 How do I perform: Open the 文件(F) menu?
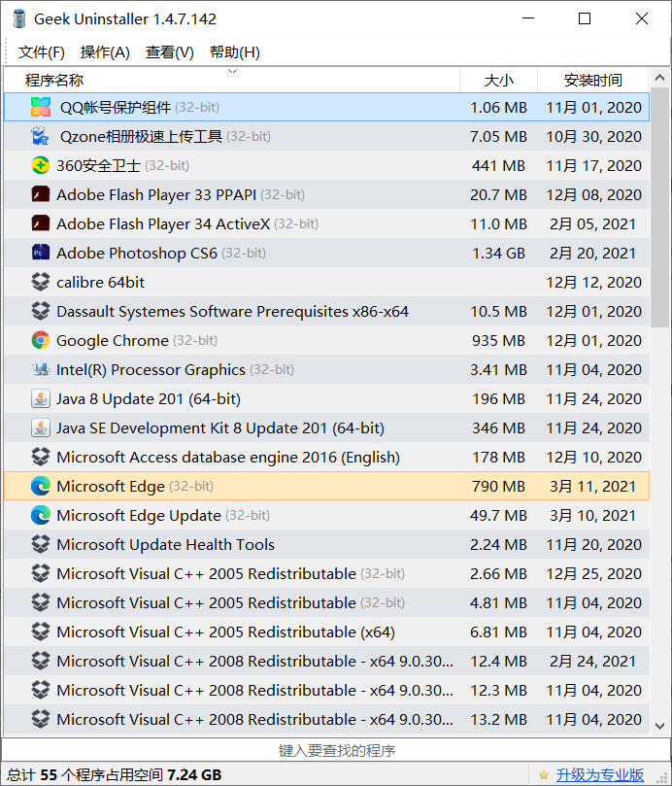coord(42,52)
